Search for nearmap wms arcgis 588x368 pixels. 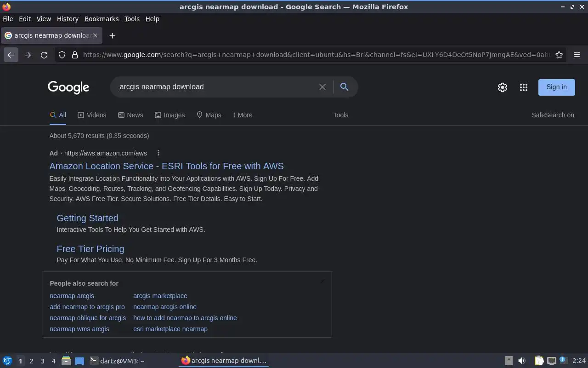pos(79,329)
